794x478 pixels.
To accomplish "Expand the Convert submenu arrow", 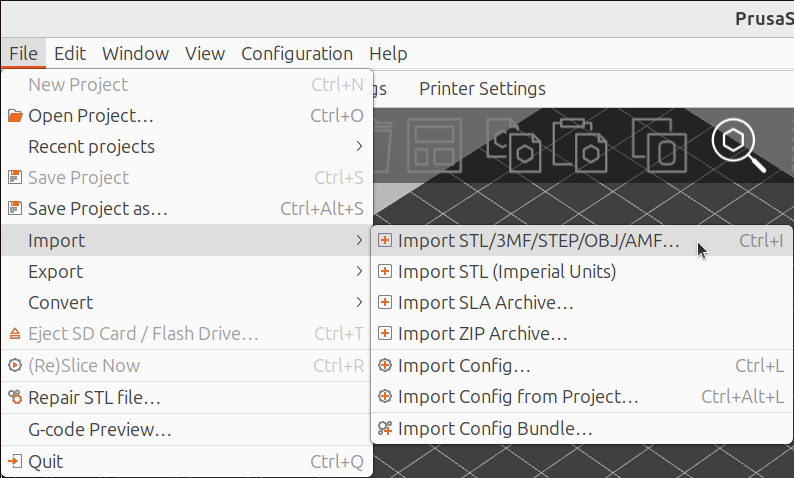I will pyautogui.click(x=359, y=302).
